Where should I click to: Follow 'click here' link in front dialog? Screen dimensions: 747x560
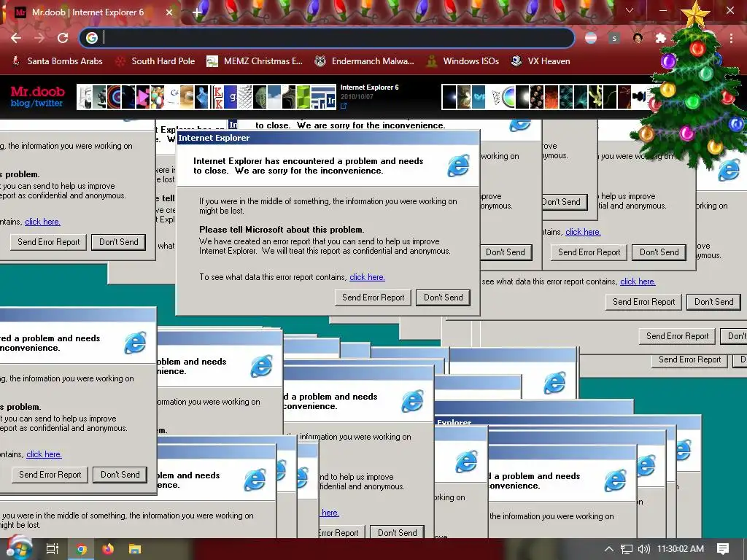[x=368, y=277]
